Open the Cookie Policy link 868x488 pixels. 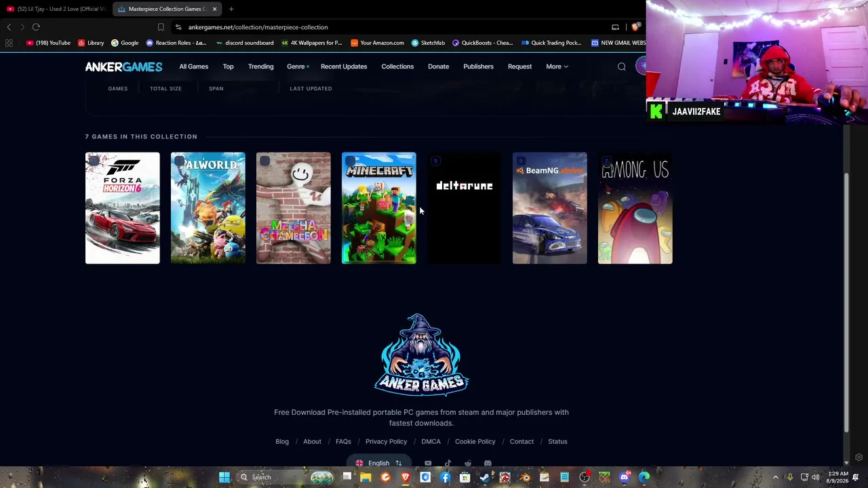click(475, 441)
